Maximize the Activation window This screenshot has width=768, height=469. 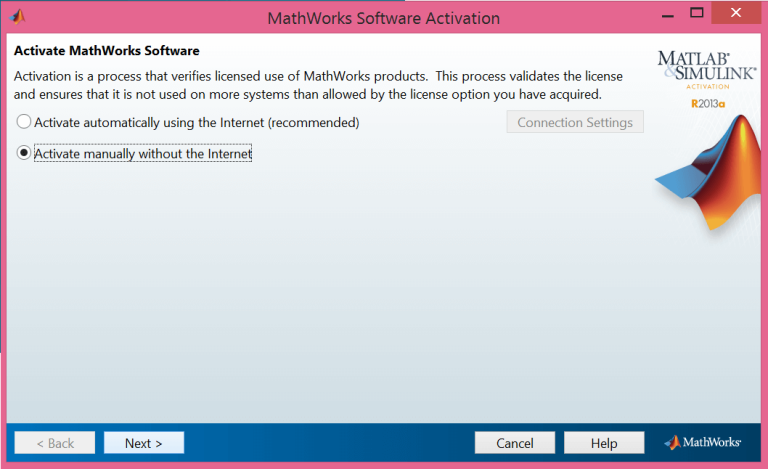696,13
